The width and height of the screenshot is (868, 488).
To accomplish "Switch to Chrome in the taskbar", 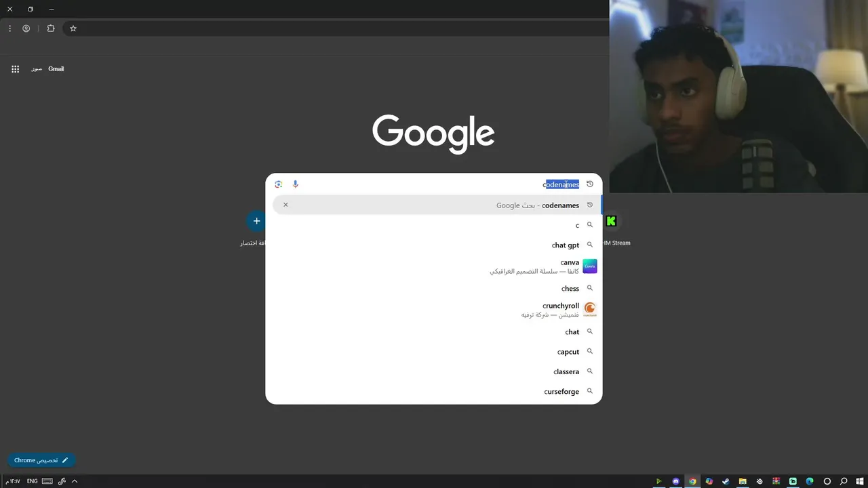I will coord(692,481).
